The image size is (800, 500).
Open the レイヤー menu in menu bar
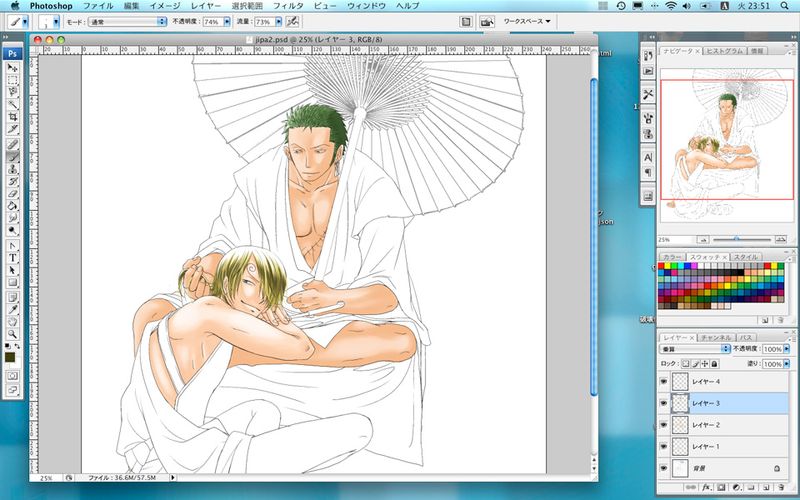pos(206,6)
